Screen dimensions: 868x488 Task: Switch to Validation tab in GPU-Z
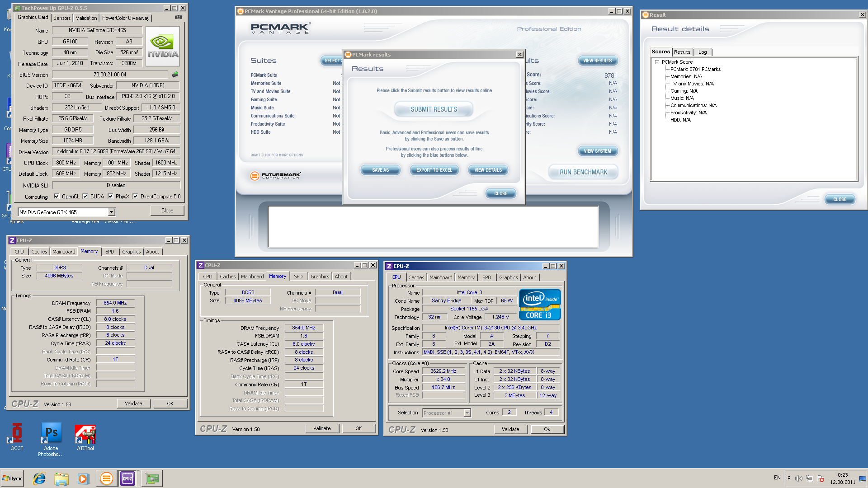[86, 18]
